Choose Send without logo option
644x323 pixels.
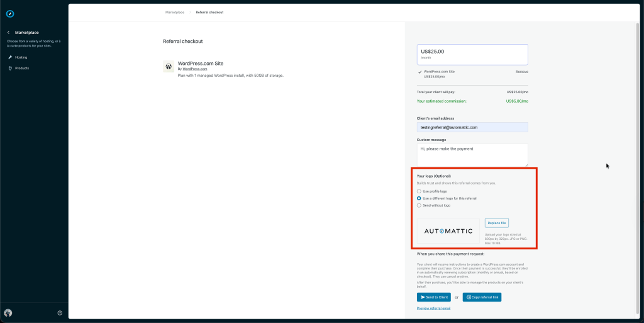[419, 205]
